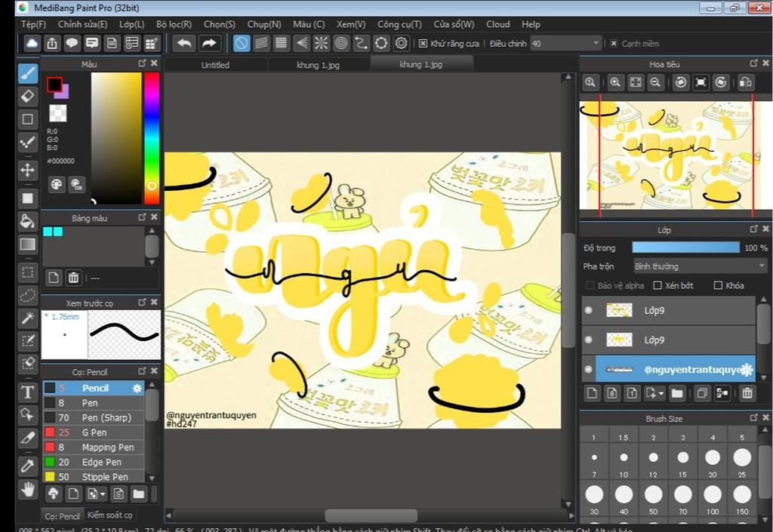Open the Công cụ(T) tools menu
Screen dimensions: 773x532
(x=399, y=24)
